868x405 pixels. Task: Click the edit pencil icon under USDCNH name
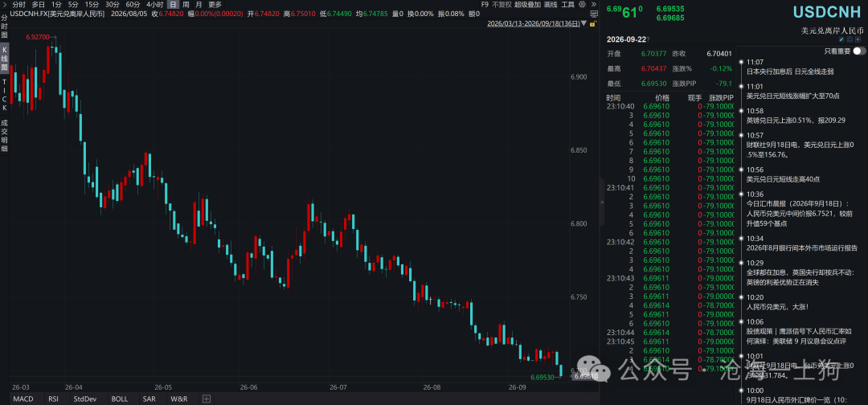[841, 39]
